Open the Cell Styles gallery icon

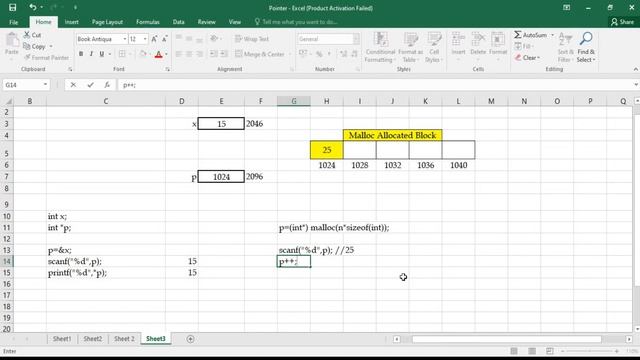[x=434, y=40]
